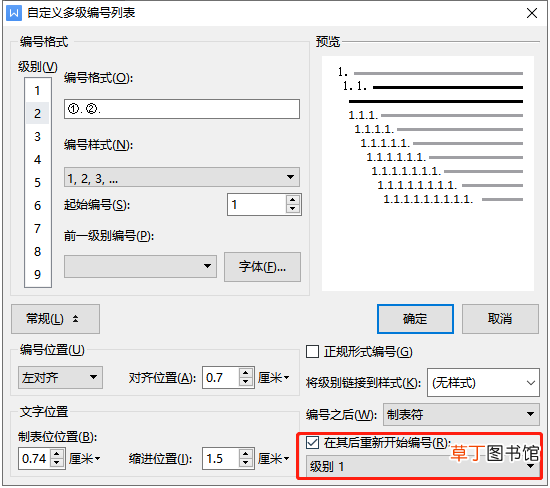
Task: Open the 厘米 unit dropdown beside 缩进位置
Action: (x=274, y=458)
